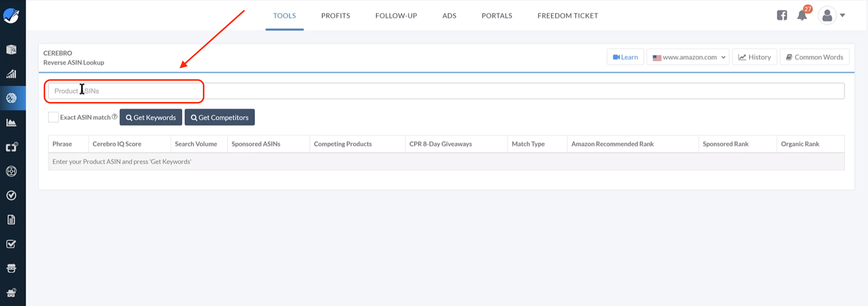Open the document page icon in sidebar

(11, 219)
